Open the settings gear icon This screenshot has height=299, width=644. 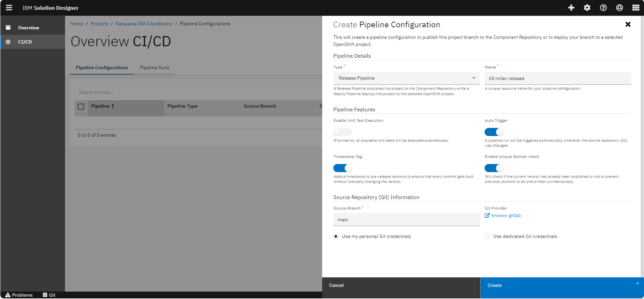pyautogui.click(x=587, y=8)
